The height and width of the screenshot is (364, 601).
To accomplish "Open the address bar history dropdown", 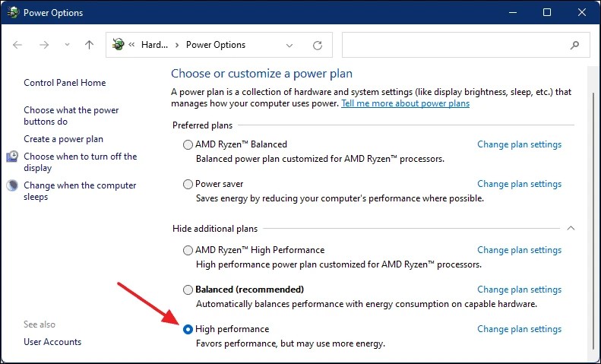I will tap(289, 45).
